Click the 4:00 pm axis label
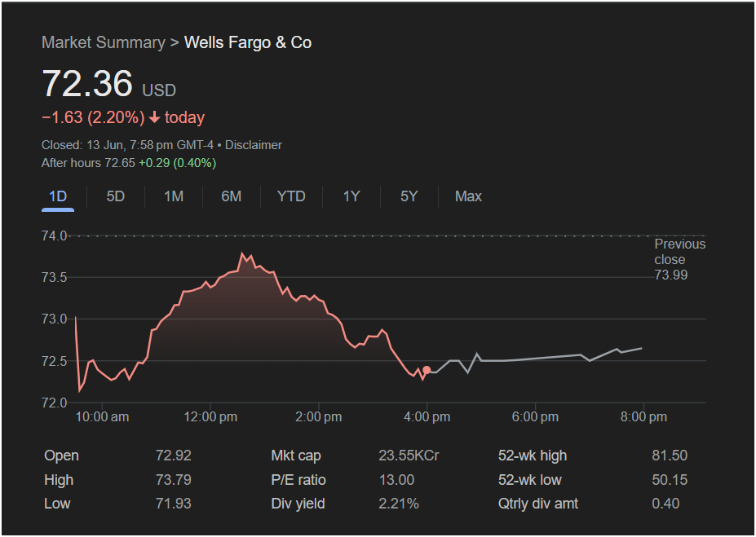756x537 pixels. pyautogui.click(x=427, y=417)
